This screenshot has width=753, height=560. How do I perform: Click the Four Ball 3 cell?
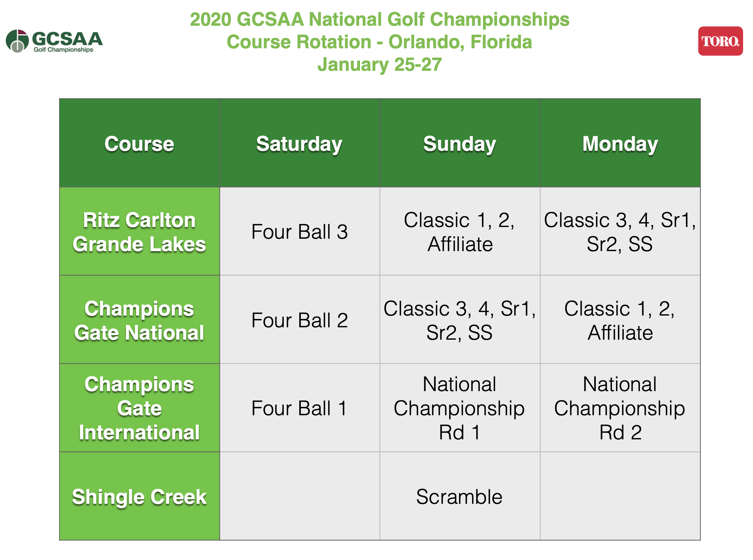click(299, 232)
